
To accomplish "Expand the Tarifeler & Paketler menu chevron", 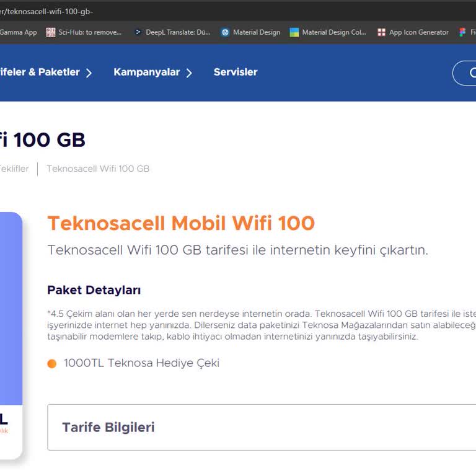I will point(89,73).
